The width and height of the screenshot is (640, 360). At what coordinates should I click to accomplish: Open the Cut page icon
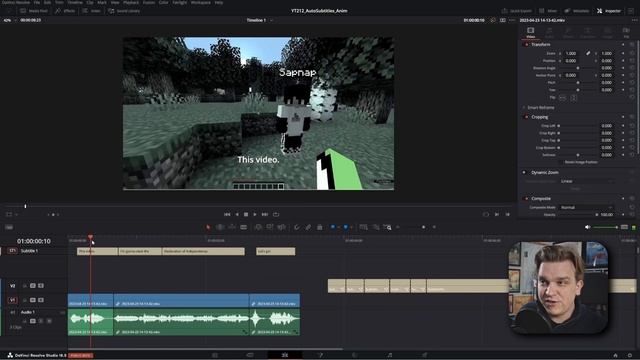250,355
